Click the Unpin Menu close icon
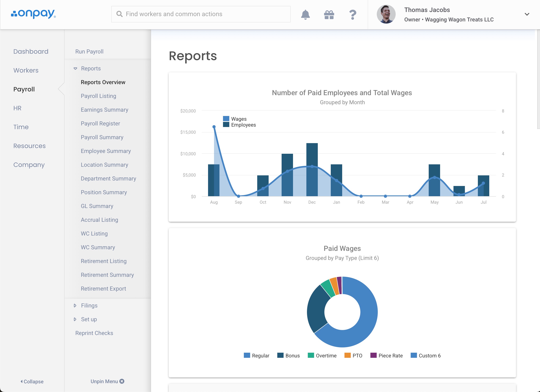The height and width of the screenshot is (392, 540). (x=122, y=381)
